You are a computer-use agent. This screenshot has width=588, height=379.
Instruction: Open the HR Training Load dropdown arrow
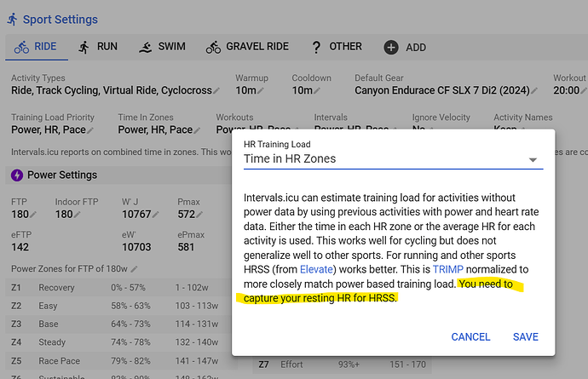533,160
